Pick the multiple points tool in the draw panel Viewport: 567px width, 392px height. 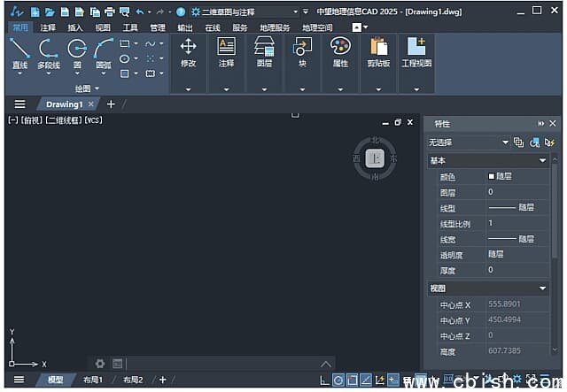151,58
